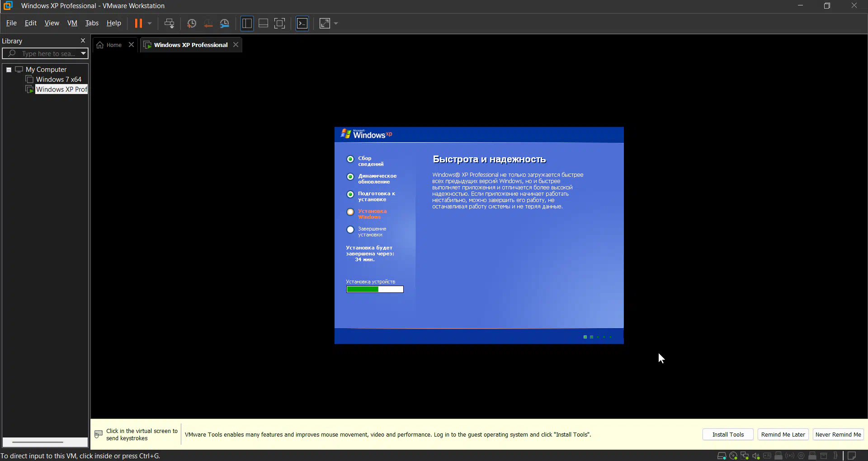
Task: Click the sound card status icon
Action: [756, 456]
